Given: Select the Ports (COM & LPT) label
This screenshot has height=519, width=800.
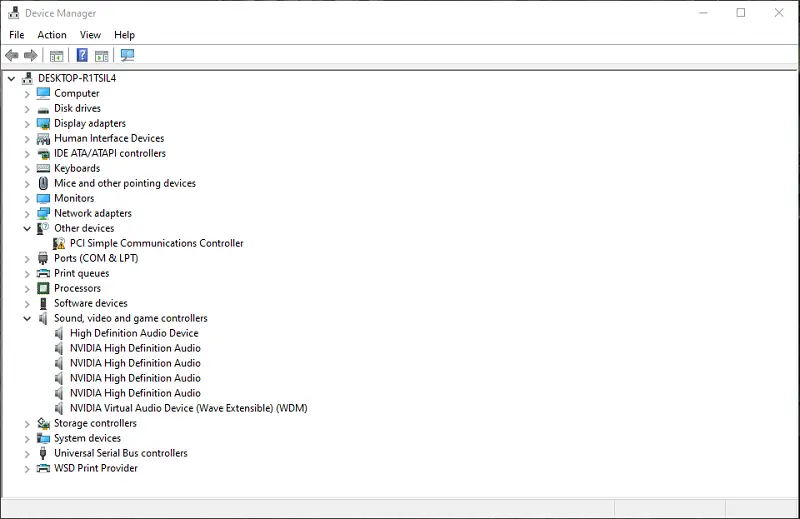Looking at the screenshot, I should click(96, 258).
